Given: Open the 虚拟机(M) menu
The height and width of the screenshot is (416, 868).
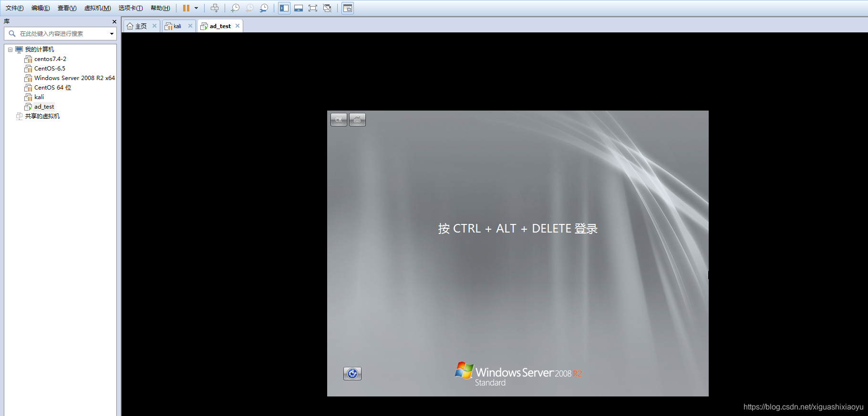Looking at the screenshot, I should point(97,8).
